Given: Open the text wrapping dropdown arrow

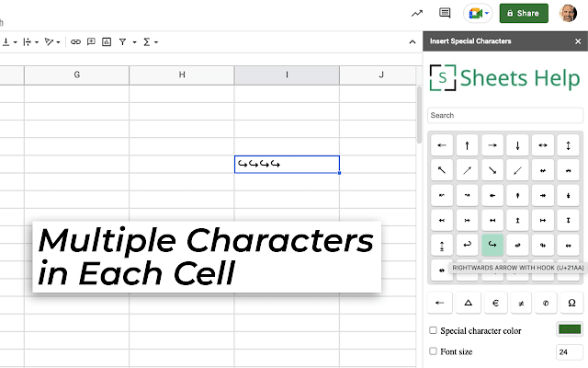Looking at the screenshot, I should coord(37,42).
